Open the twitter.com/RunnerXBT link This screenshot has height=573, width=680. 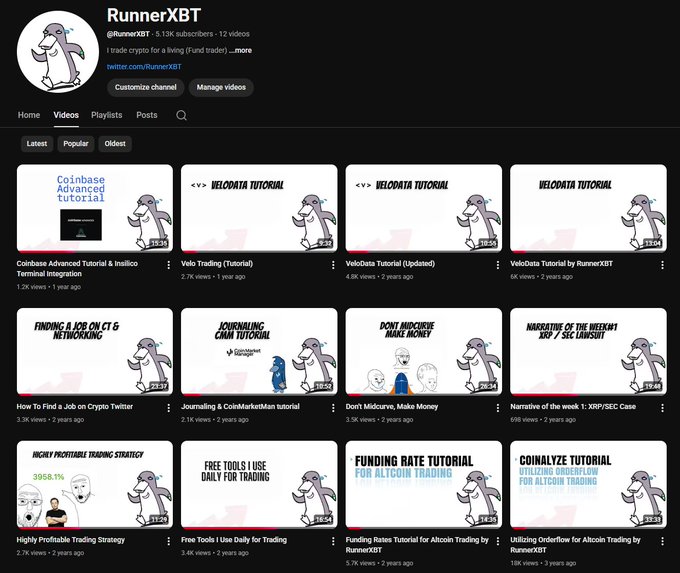pos(144,67)
